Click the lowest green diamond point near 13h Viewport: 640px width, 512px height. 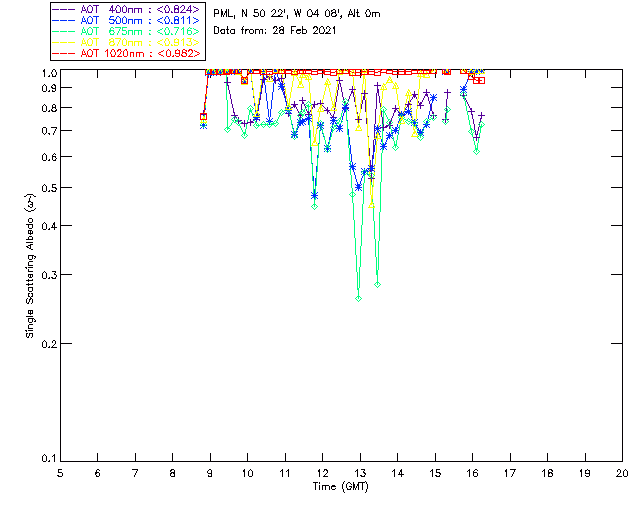click(358, 299)
